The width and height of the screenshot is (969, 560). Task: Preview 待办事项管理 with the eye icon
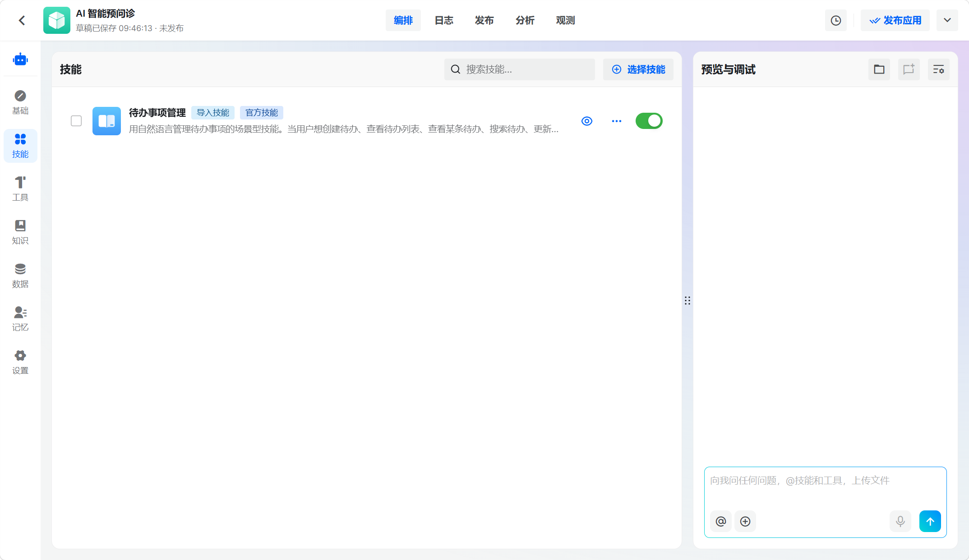tap(587, 121)
